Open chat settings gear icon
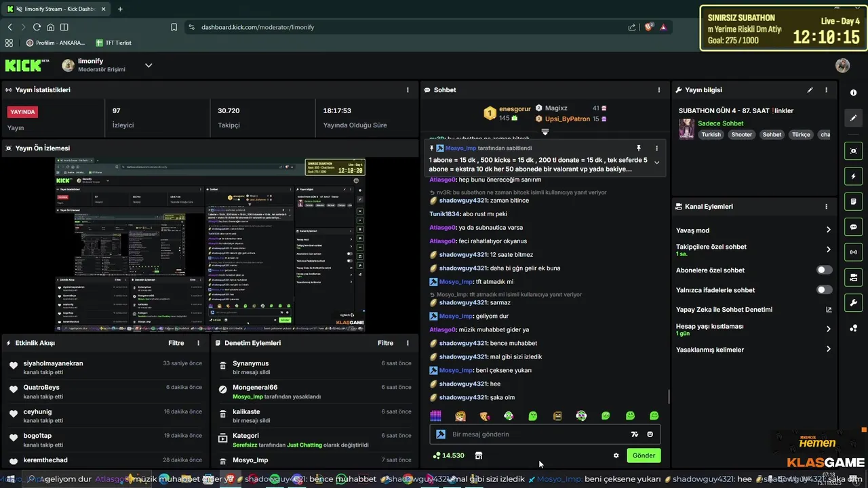This screenshot has height=488, width=868. (x=616, y=455)
